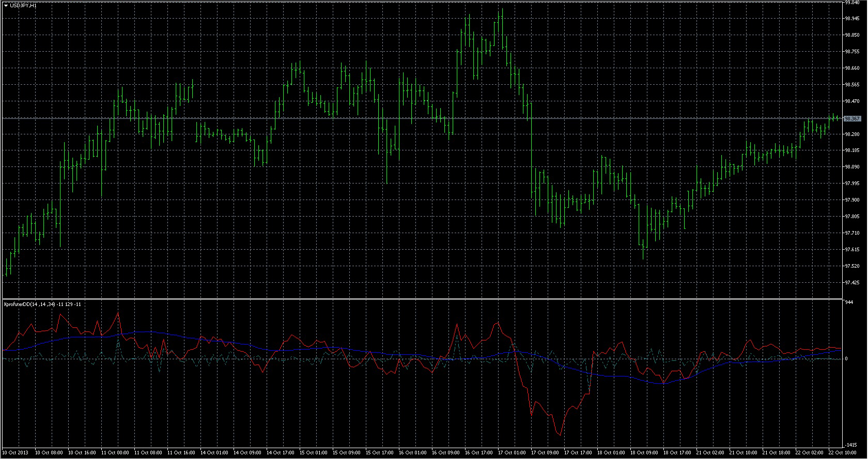The width and height of the screenshot is (868, 459).
Task: Click the 97.900 price axis label
Action: (x=852, y=200)
